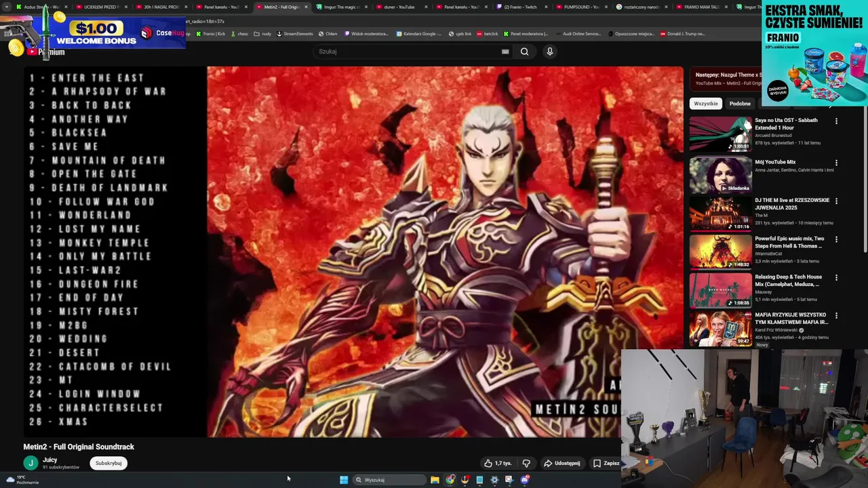Share the video via Udostępnij
This screenshot has width=868, height=488.
pos(562,464)
